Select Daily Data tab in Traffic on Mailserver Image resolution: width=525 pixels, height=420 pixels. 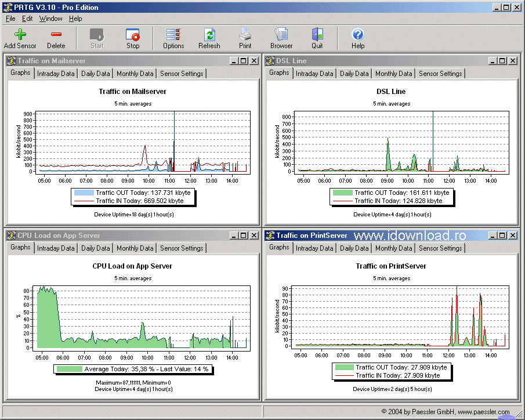click(95, 74)
